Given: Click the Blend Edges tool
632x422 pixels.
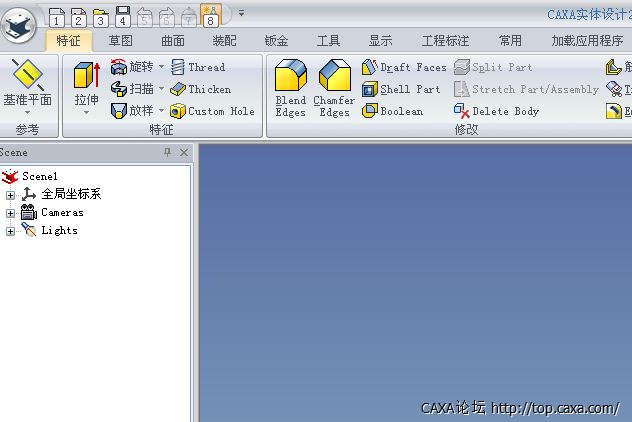Looking at the screenshot, I should 291,89.
